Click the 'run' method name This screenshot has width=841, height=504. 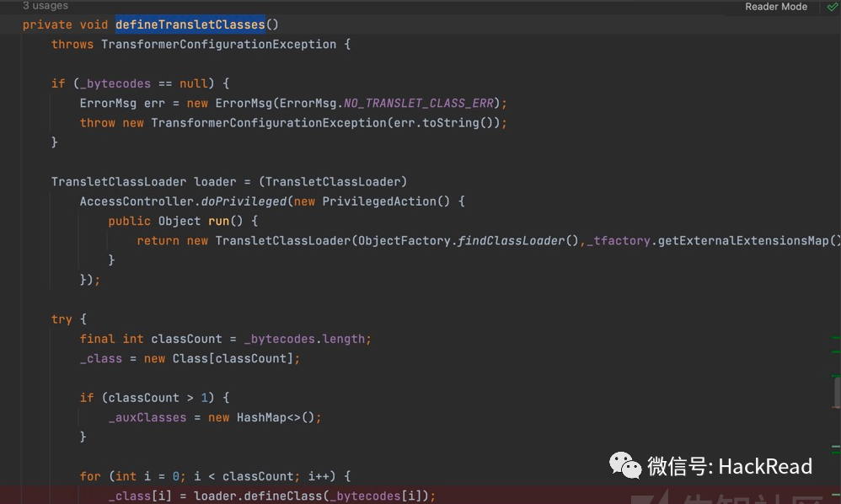pos(219,221)
